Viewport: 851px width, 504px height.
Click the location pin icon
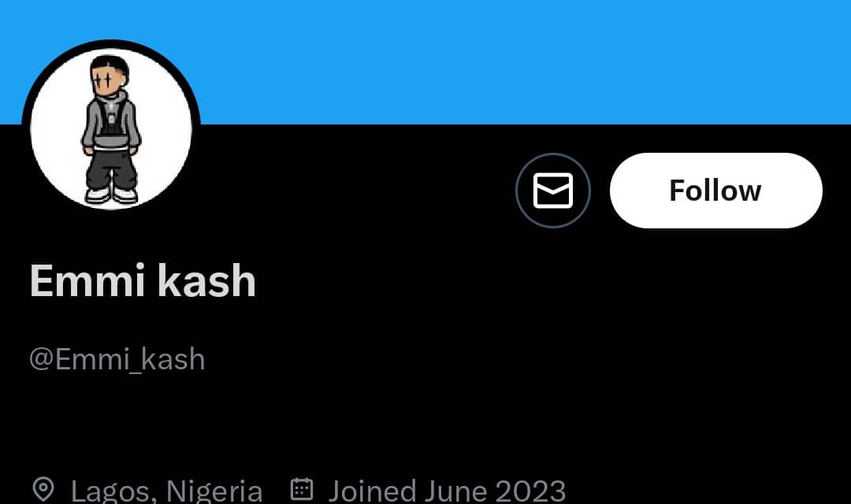43,490
